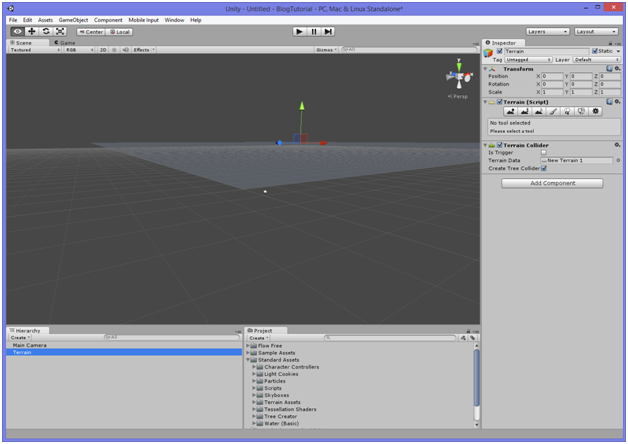Toggle 2D scene view mode
This screenshot has height=444, width=628.
[103, 50]
